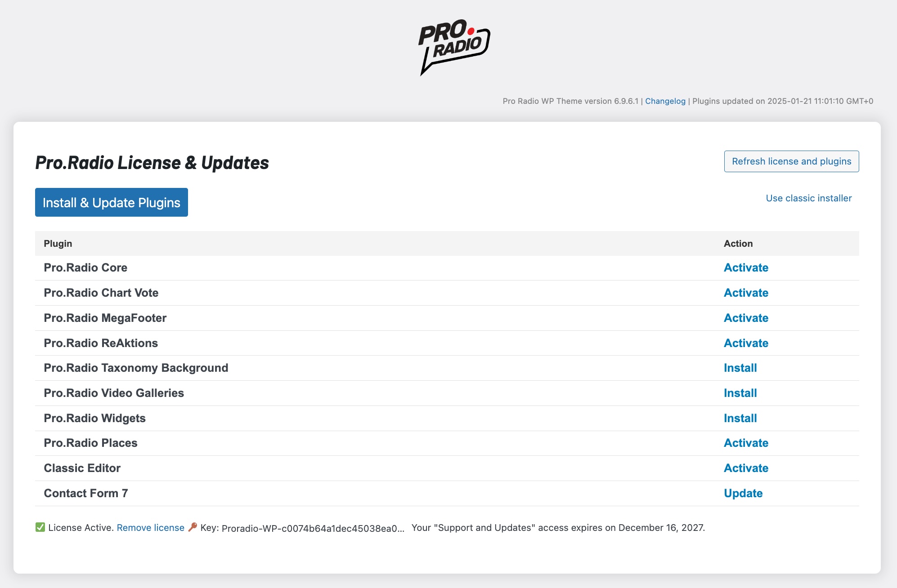Image resolution: width=897 pixels, height=588 pixels.
Task: Activate the Classic Editor plugin
Action: pos(745,468)
